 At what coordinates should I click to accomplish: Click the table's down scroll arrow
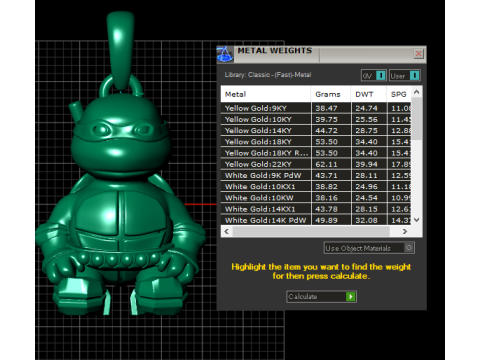pyautogui.click(x=417, y=220)
